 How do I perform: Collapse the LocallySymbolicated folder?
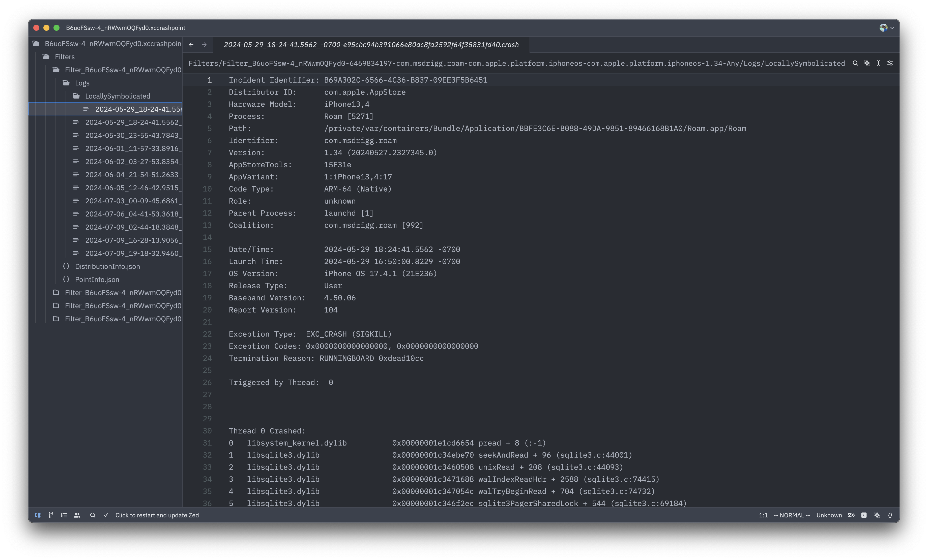pyautogui.click(x=117, y=96)
